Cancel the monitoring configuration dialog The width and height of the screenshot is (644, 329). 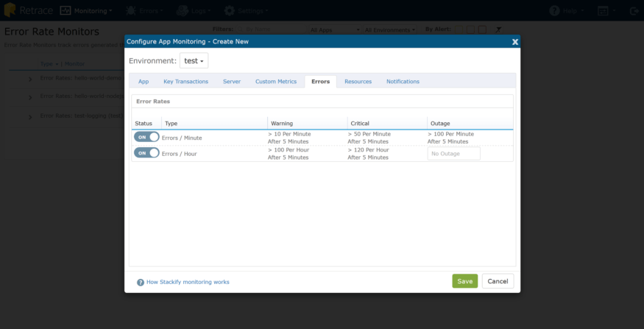tap(498, 281)
